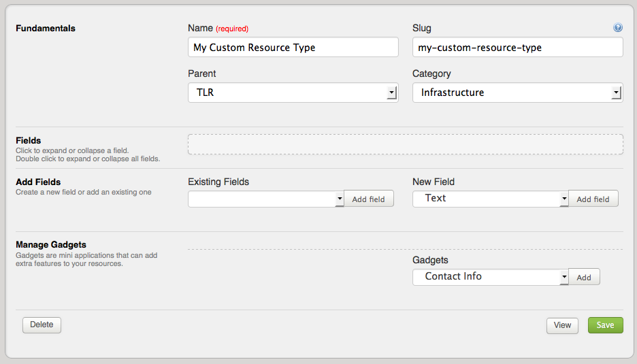This screenshot has height=364, width=637.
Task: Open the Category dropdown showing Infrastructure
Action: pyautogui.click(x=517, y=93)
